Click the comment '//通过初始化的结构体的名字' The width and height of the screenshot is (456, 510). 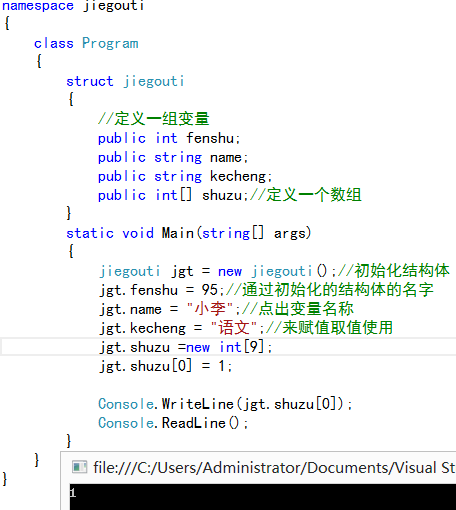tap(330, 290)
